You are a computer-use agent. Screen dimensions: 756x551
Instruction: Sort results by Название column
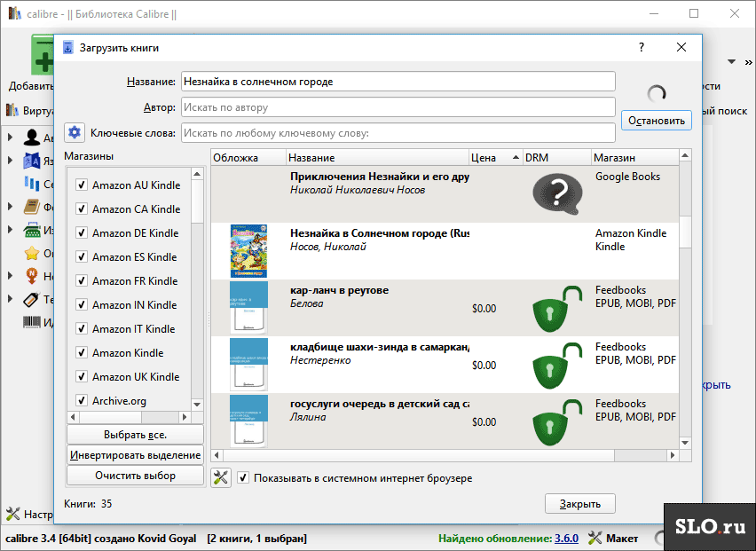coord(377,158)
